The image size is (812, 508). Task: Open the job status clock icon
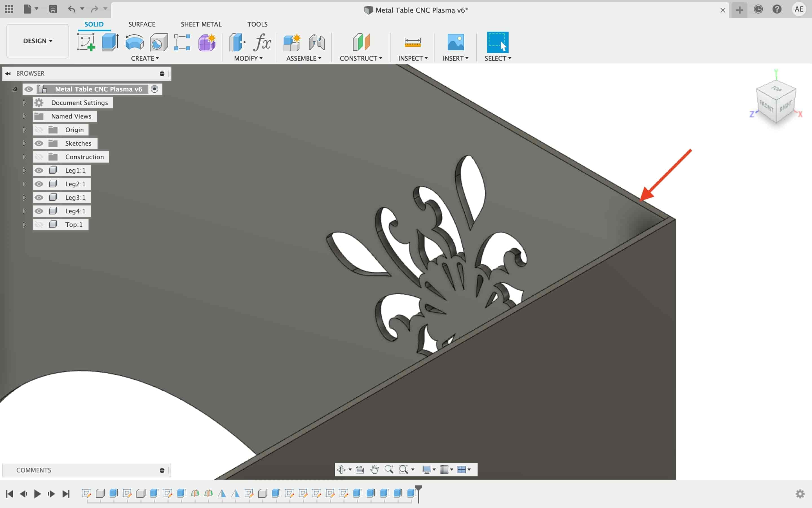point(758,9)
